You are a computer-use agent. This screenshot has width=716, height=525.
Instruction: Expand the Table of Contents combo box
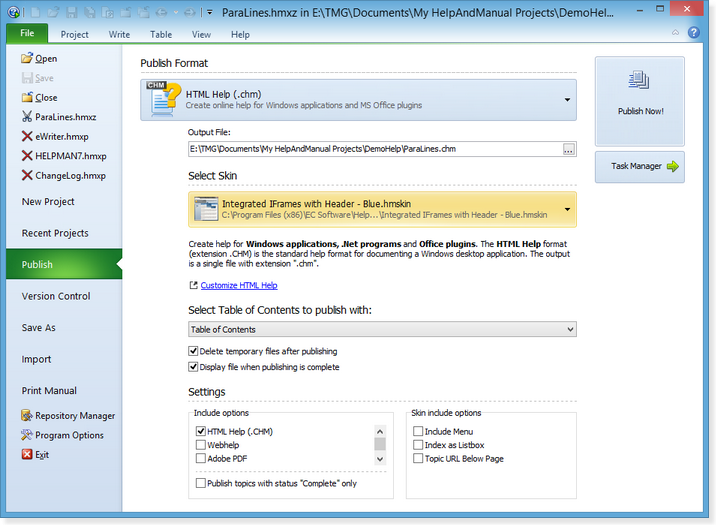pyautogui.click(x=570, y=330)
